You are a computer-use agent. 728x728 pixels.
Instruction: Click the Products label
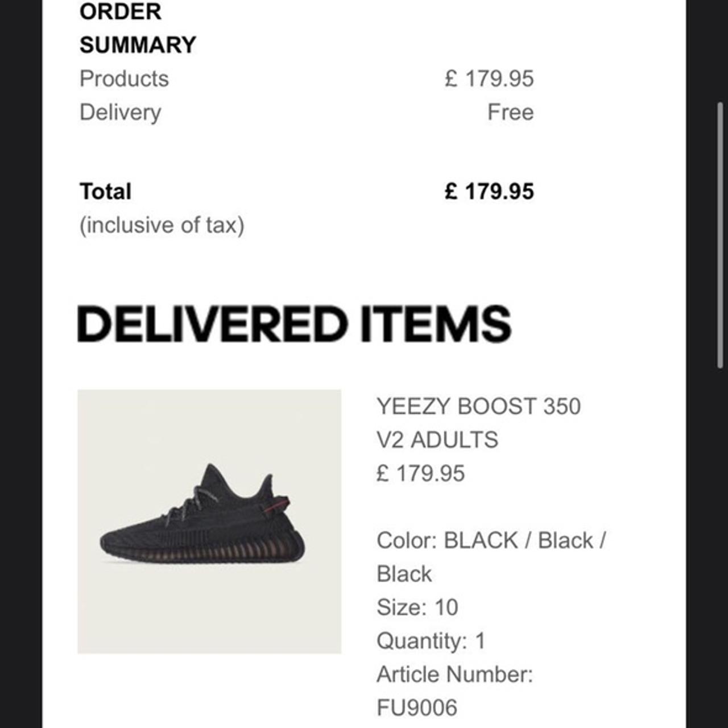[124, 78]
